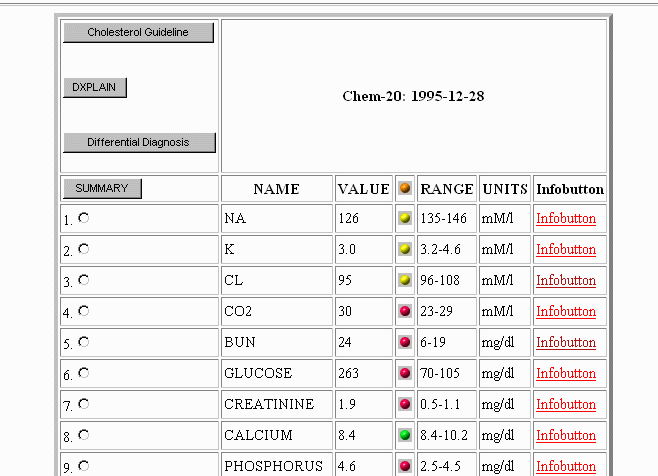Click the SUMMARY button
Image resolution: width=658 pixels, height=476 pixels.
(102, 188)
